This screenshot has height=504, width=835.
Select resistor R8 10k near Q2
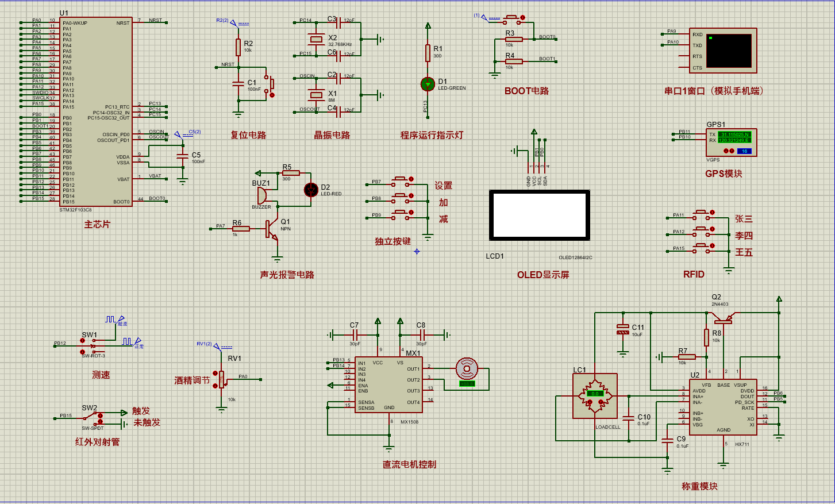[706, 337]
